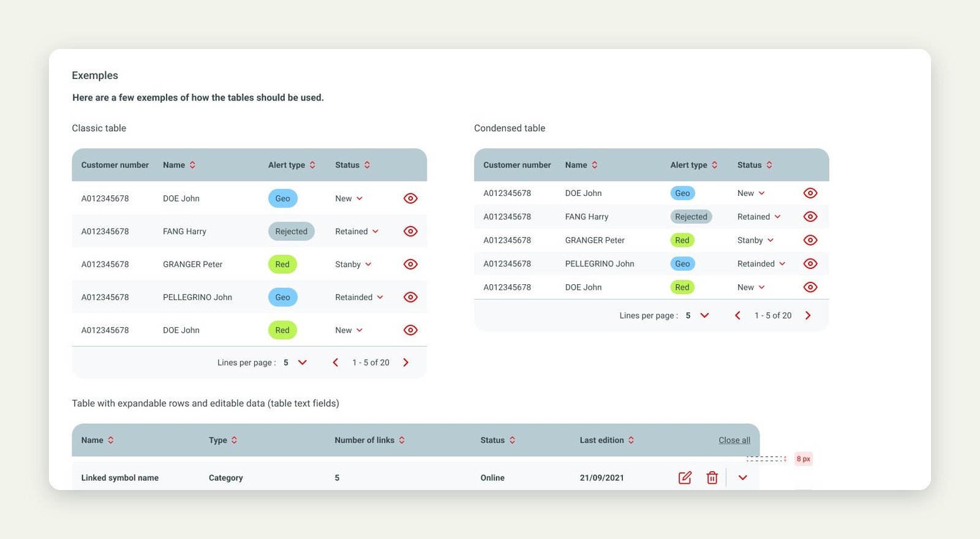
Task: Sort expandable table by Name column
Action: tap(111, 440)
